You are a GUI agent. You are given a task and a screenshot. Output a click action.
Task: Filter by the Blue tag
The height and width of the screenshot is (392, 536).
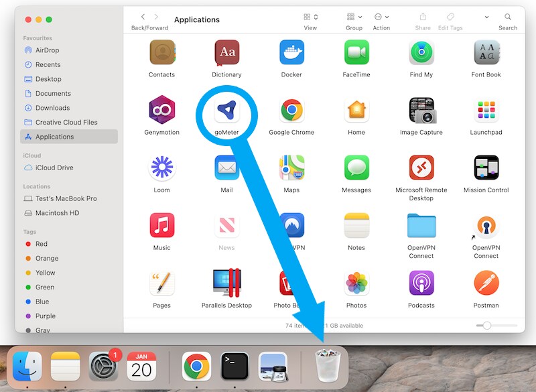[x=69, y=302]
